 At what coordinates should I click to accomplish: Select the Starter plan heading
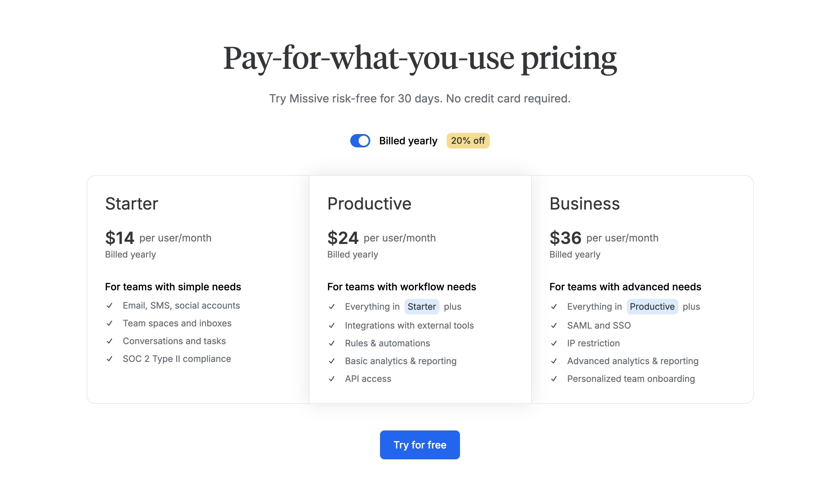tap(132, 204)
